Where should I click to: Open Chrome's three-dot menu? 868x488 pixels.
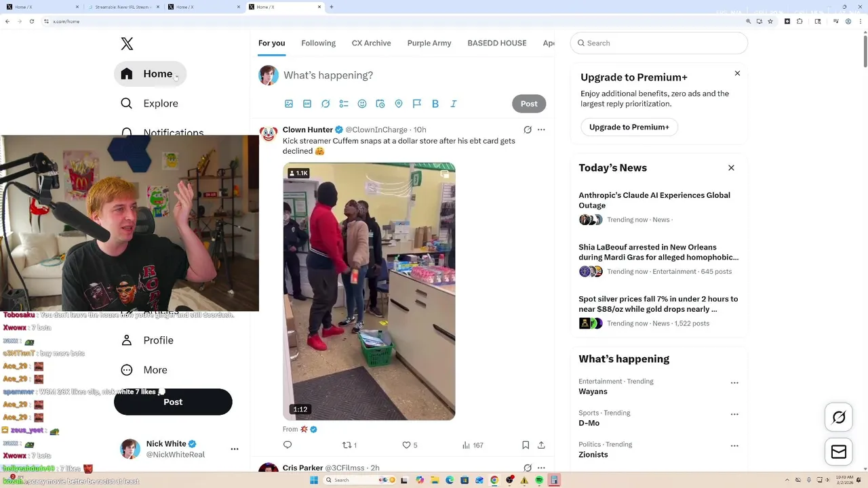pos(860,21)
